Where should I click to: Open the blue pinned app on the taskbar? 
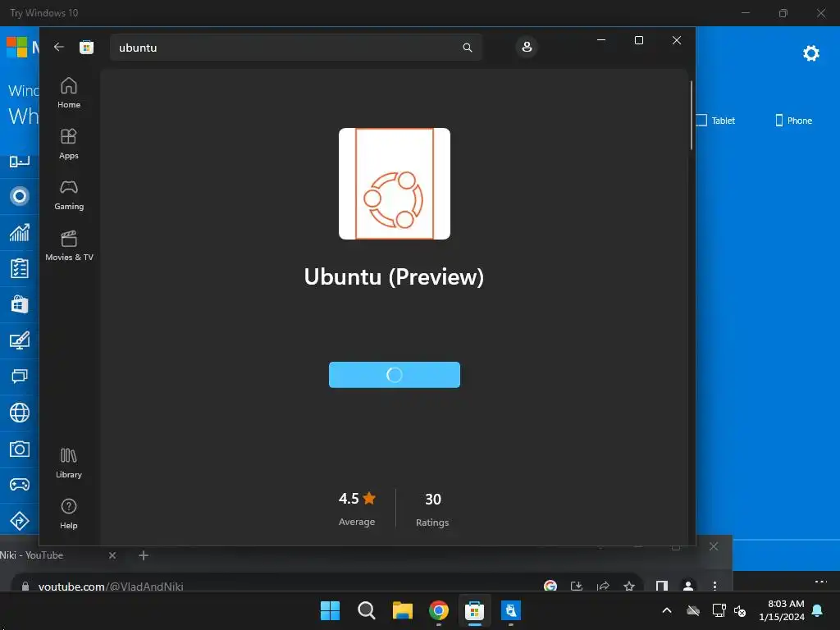coord(511,610)
